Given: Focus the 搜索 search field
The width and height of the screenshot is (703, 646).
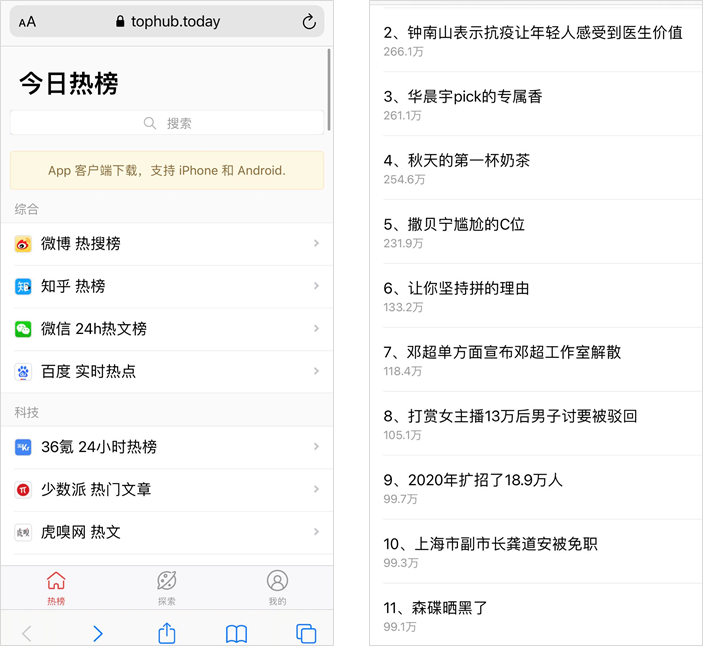Looking at the screenshot, I should pyautogui.click(x=167, y=123).
